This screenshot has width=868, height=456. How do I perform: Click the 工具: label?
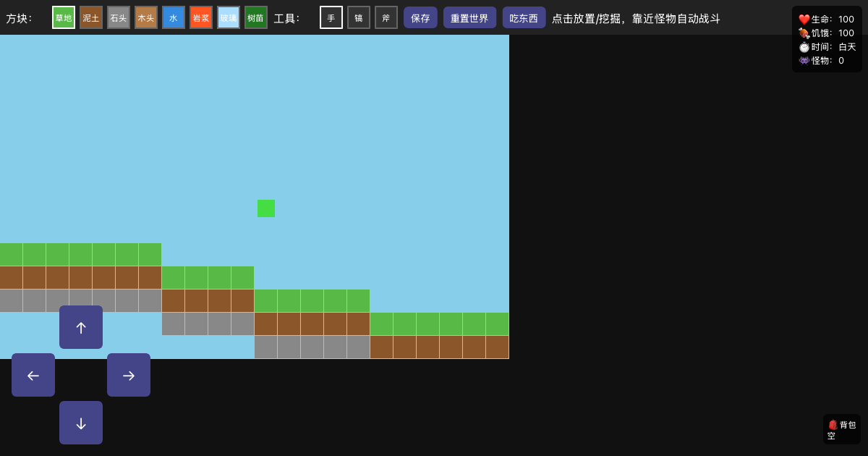click(286, 18)
